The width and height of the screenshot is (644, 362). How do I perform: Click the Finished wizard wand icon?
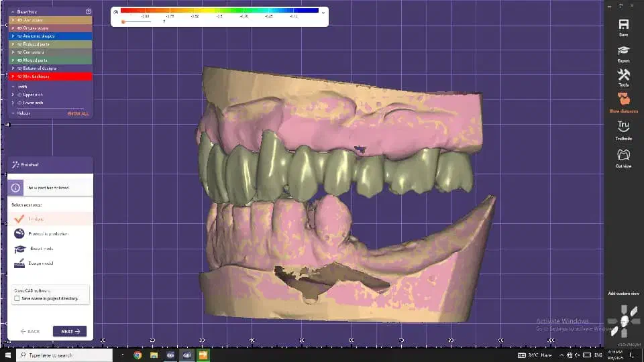click(15, 165)
